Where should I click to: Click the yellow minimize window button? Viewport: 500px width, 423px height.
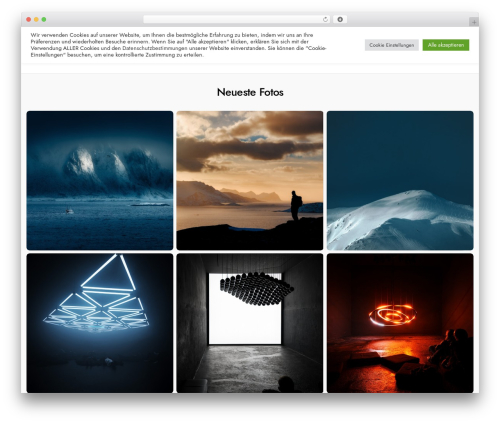[x=36, y=20]
